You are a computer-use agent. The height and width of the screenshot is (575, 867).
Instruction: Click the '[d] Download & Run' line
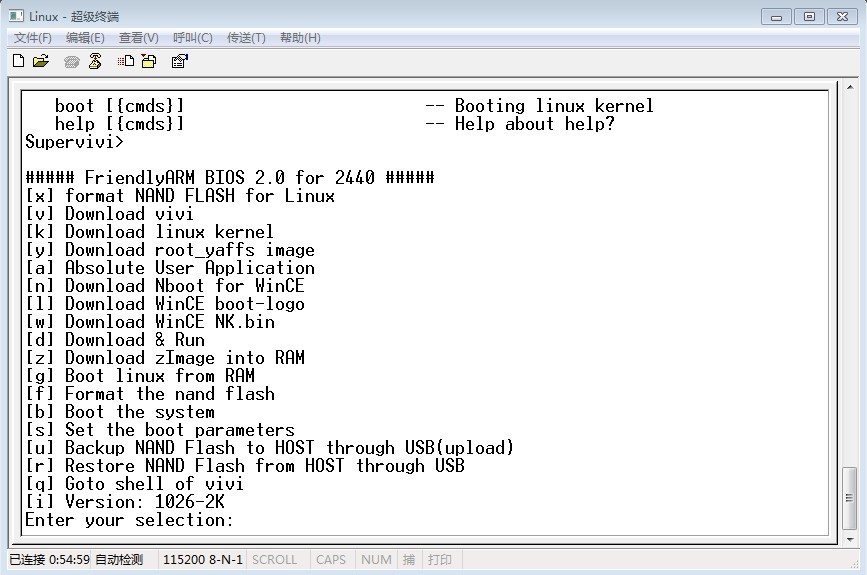tap(115, 340)
